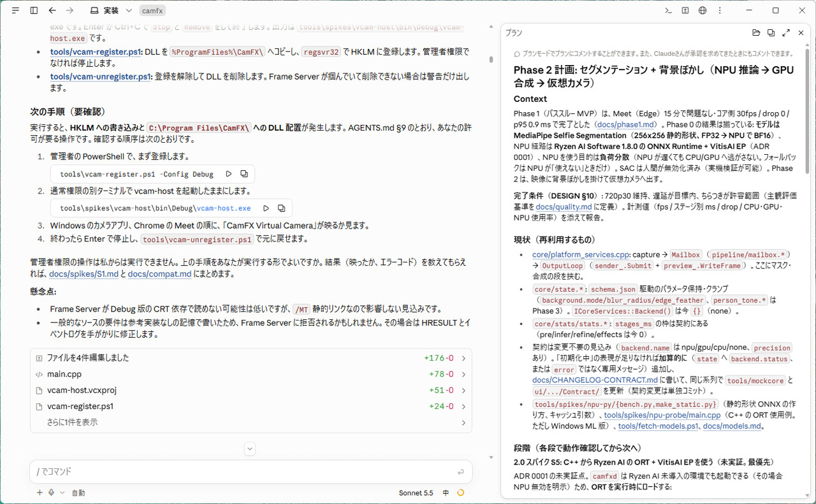Expand the プラン panel to fullscreen

tap(786, 33)
